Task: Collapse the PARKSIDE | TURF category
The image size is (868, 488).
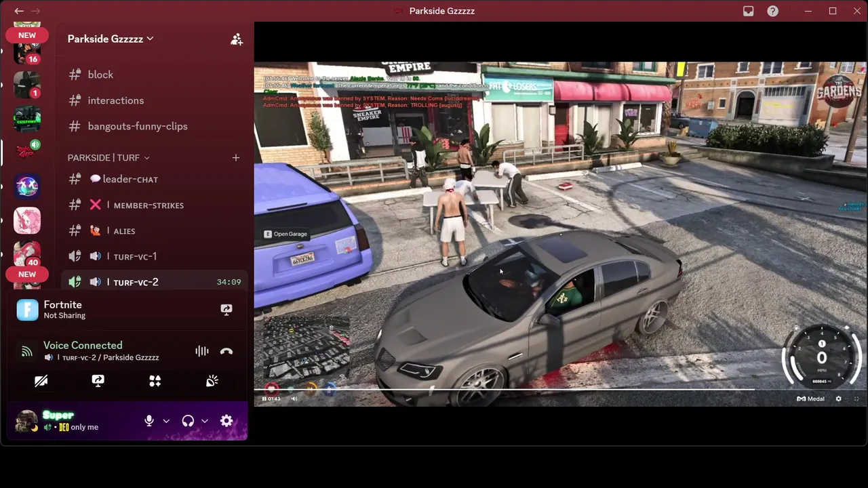Action: click(x=108, y=157)
